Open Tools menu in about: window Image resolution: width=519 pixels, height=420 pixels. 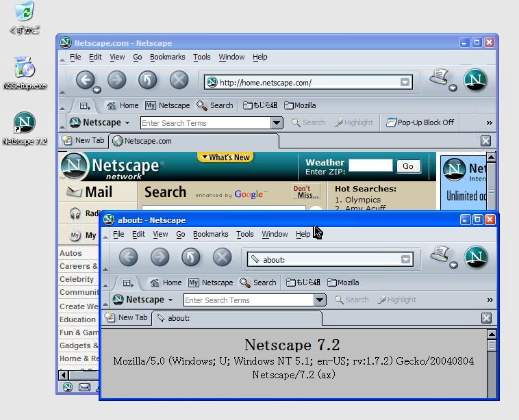[x=244, y=234]
